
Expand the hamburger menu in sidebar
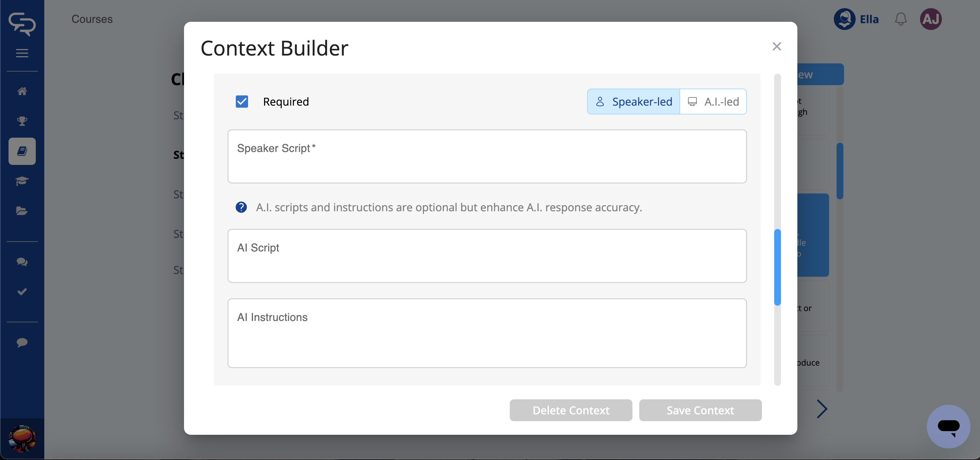click(22, 53)
